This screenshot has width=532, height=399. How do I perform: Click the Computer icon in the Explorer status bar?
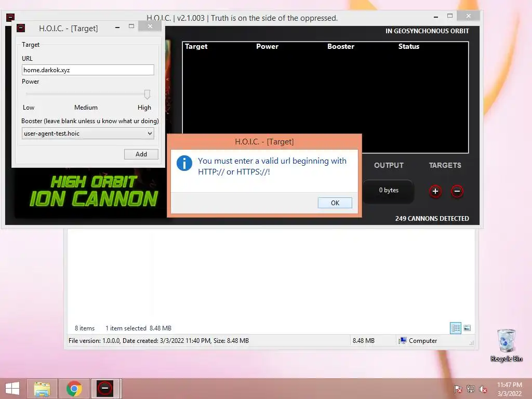point(403,340)
